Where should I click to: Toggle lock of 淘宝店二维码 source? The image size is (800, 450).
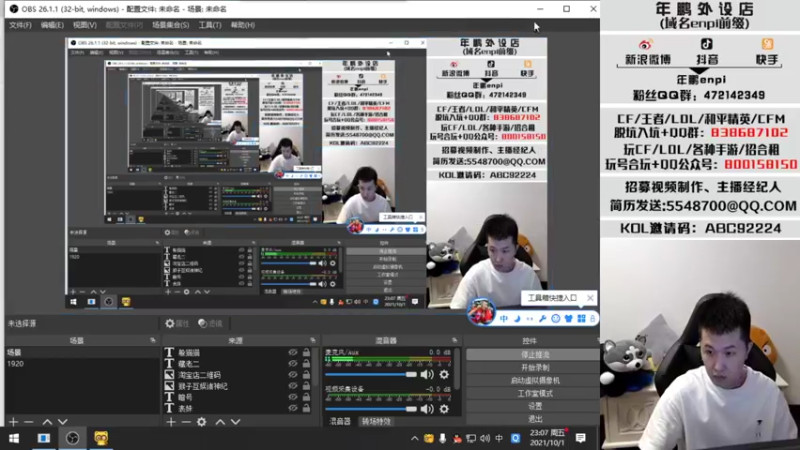tap(306, 374)
